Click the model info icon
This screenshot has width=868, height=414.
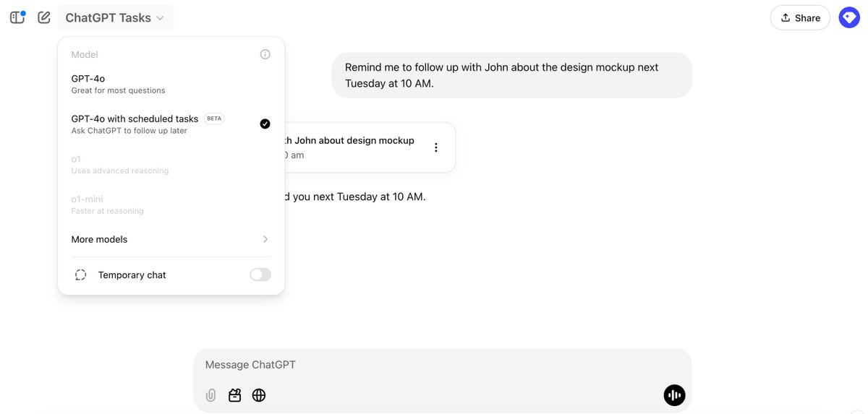pos(265,54)
